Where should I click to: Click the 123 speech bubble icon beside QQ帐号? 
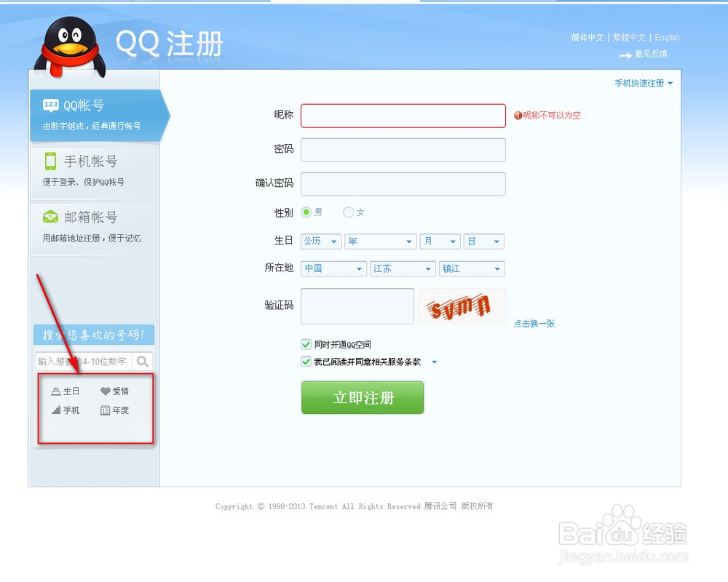tap(51, 105)
